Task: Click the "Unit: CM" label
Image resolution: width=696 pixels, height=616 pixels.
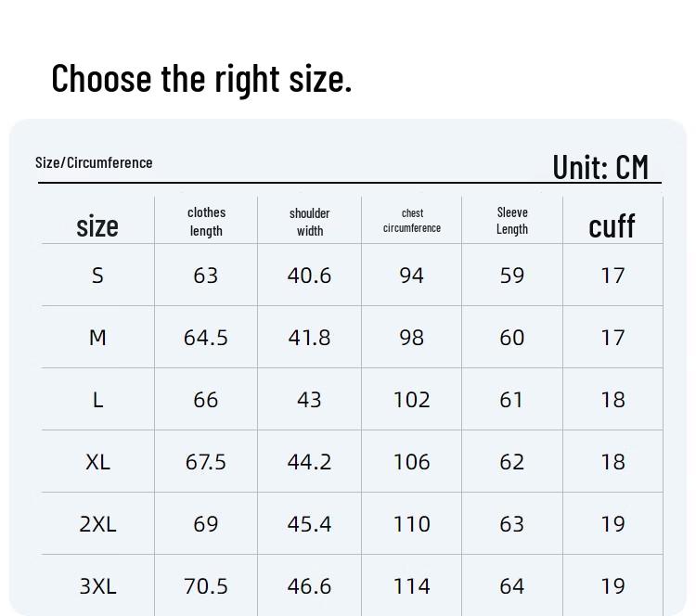Action: pos(600,167)
